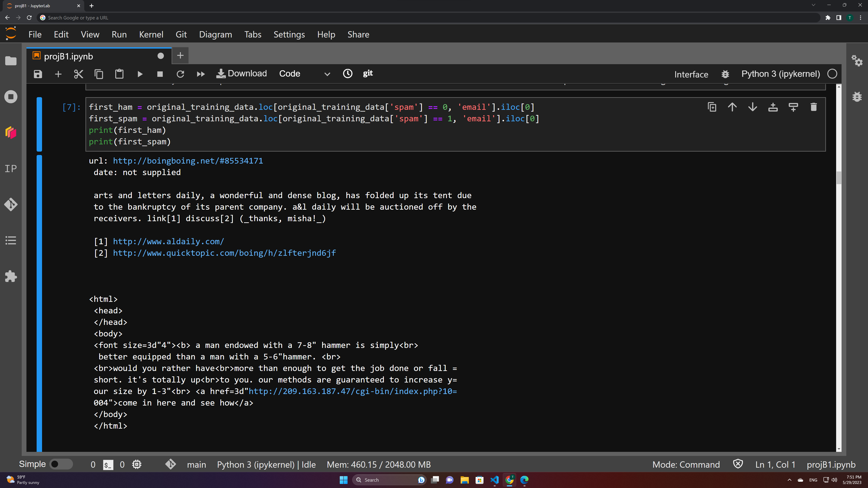
Task: Open the boingboing.net URL link in the output
Action: coord(188,161)
